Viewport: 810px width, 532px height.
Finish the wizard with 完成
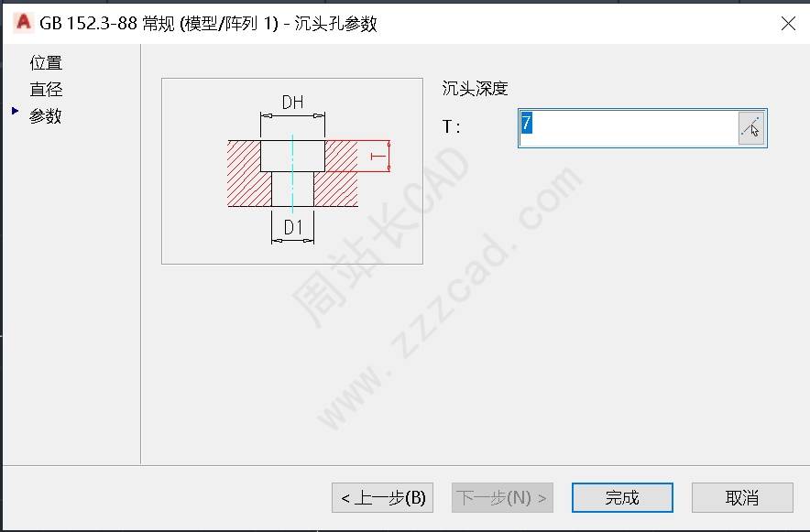coord(622,497)
